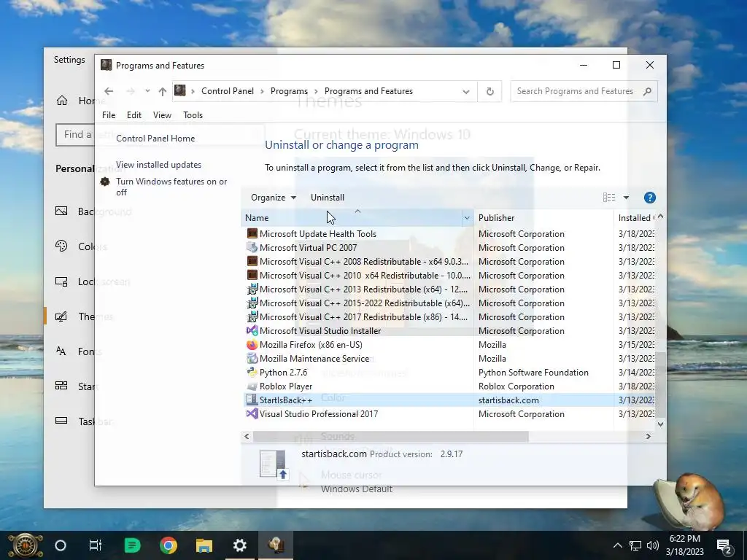Open Google Chrome from the taskbar
Viewport: 747px width, 560px height.
coord(169,545)
